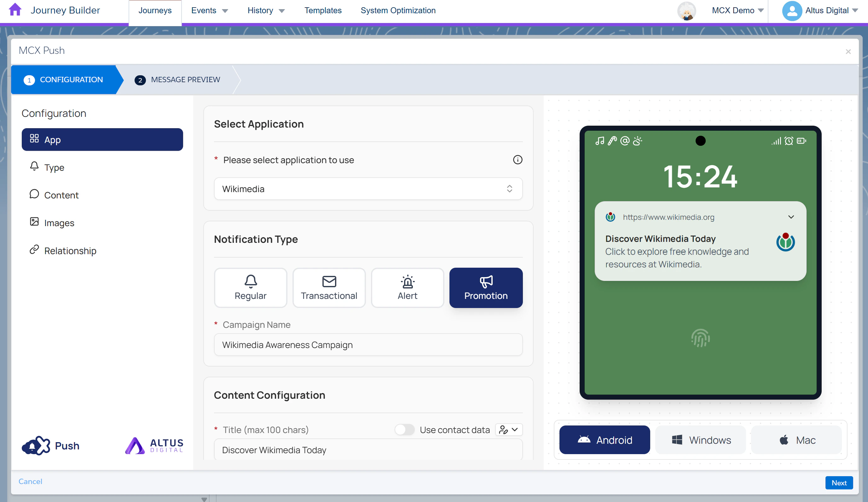The image size is (868, 502).
Task: Open the Events menu dropdown
Action: 210,11
